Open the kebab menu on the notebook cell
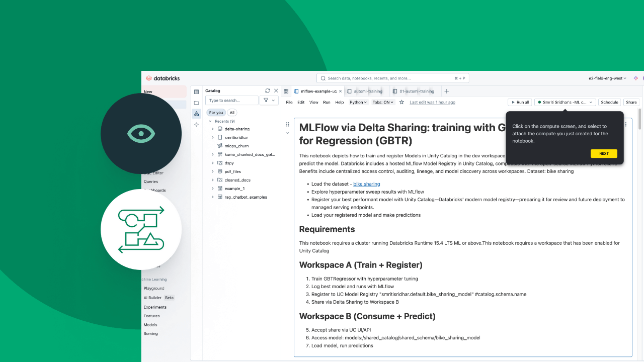644x362 pixels. pos(625,124)
